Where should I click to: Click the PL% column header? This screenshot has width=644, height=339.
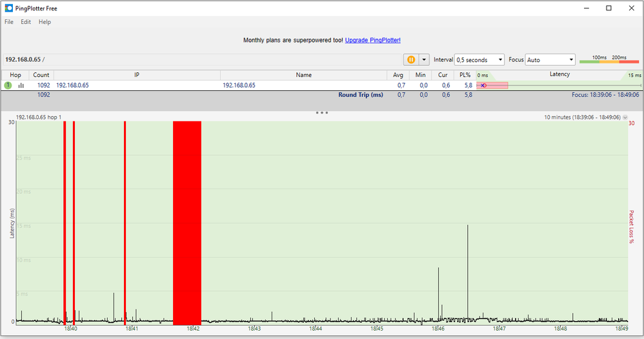coord(465,75)
